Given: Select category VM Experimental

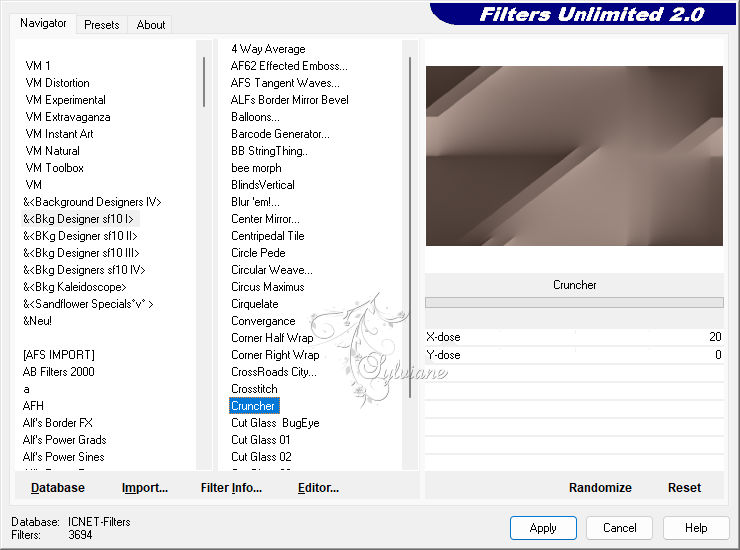Looking at the screenshot, I should (66, 100).
